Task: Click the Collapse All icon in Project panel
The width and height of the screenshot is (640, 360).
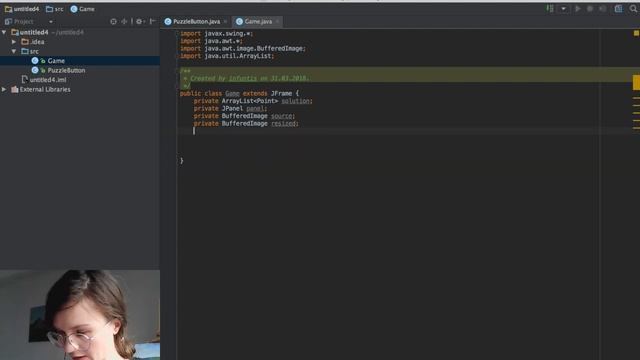Action: coord(124,21)
